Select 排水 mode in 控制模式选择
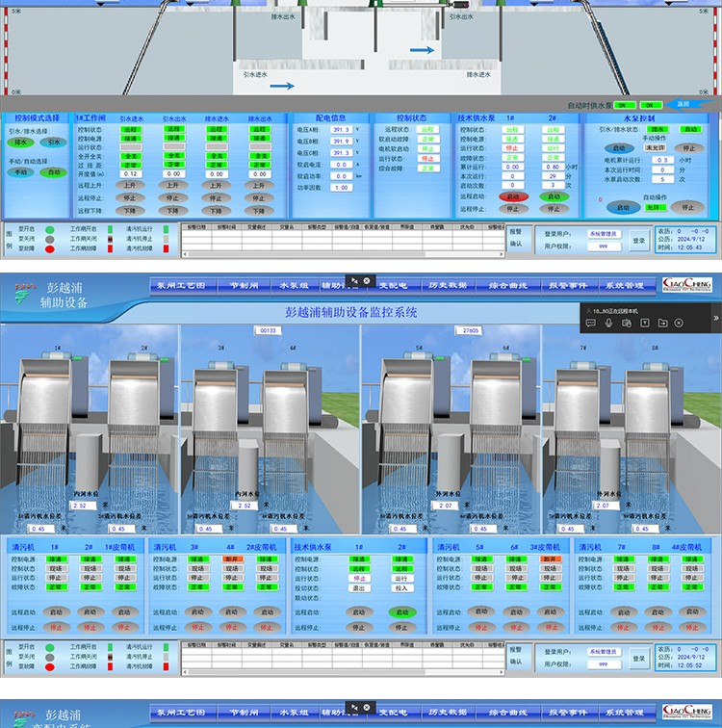This screenshot has width=722, height=728. click(x=20, y=143)
